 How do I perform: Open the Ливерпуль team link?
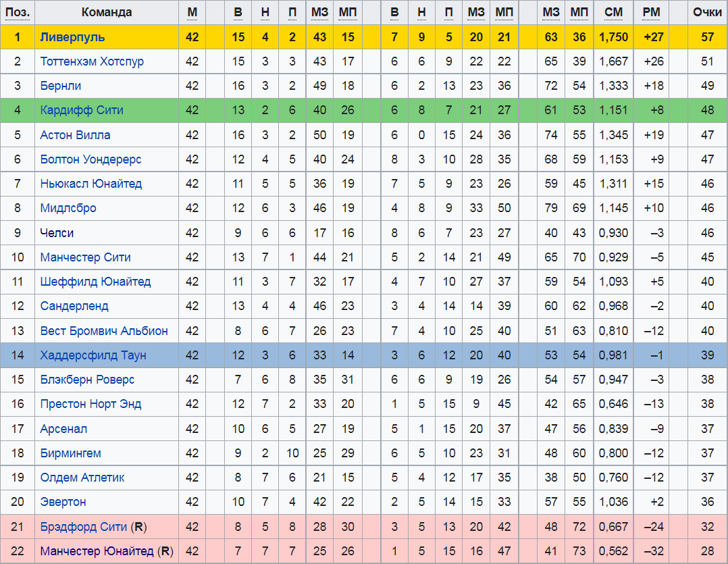click(72, 37)
